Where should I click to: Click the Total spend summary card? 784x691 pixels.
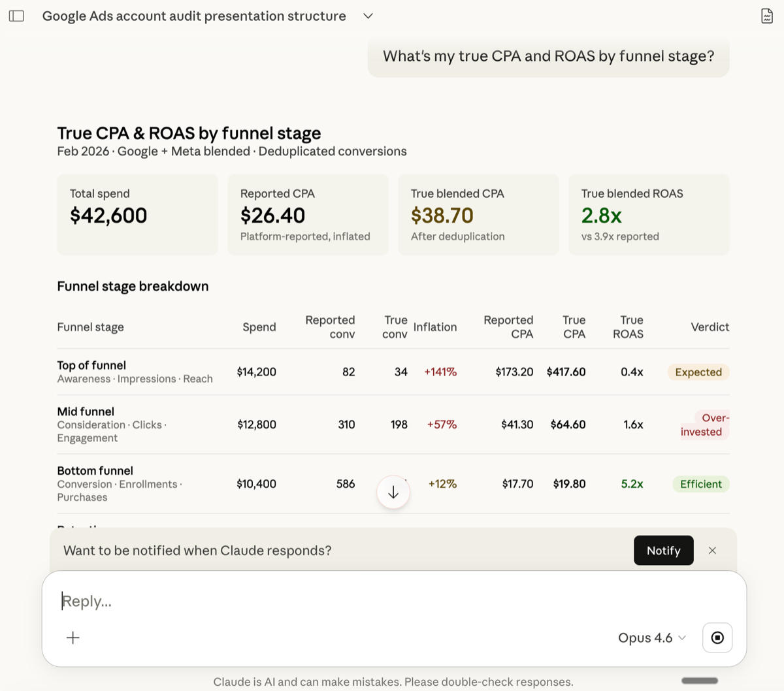click(x=137, y=214)
